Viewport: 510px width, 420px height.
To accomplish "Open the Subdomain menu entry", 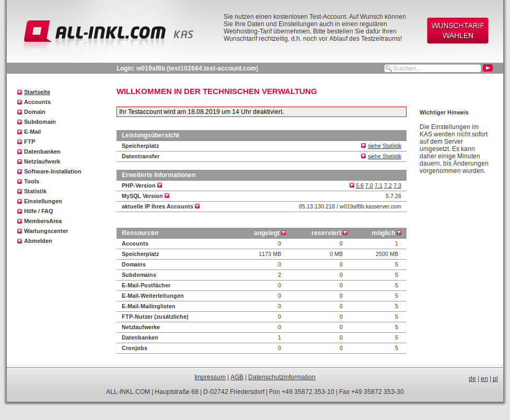I will [40, 122].
